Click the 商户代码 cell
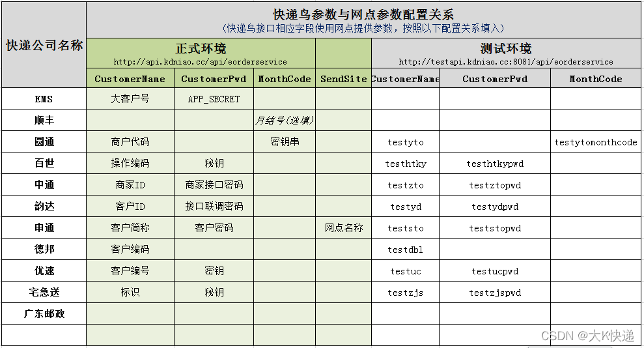This screenshot has width=644, height=348. click(130, 142)
